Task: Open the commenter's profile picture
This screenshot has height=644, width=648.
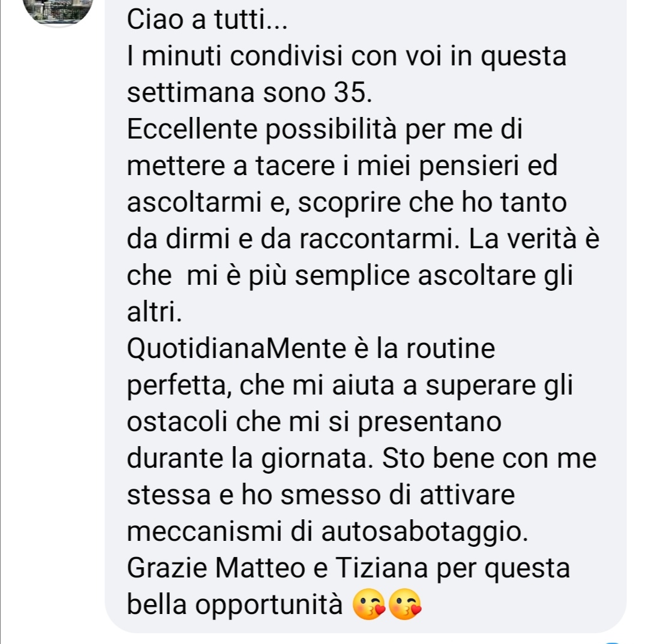Action: click(x=58, y=10)
